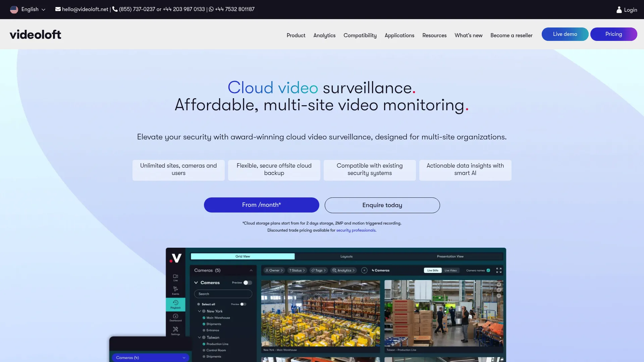The image size is (644, 362).
Task: Click the dashboard V logo icon
Action: 176,258
